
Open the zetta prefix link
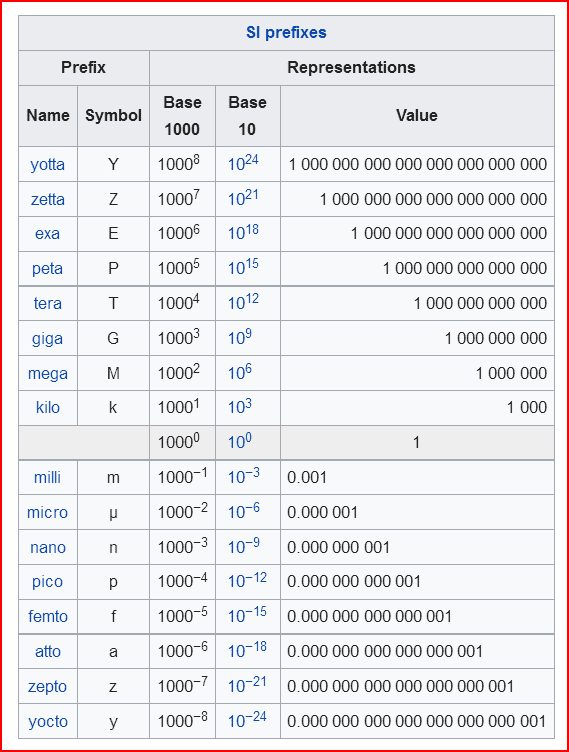[x=47, y=199]
